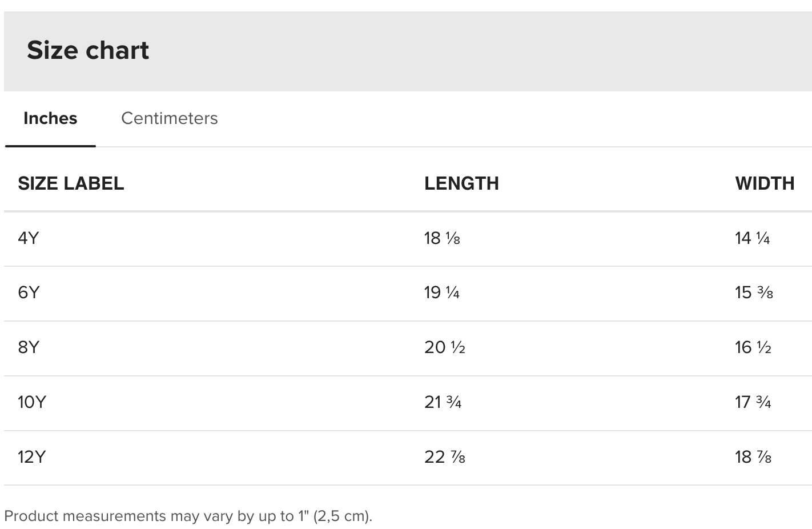
Task: Click the product measurements disclaimer text
Action: point(188,516)
